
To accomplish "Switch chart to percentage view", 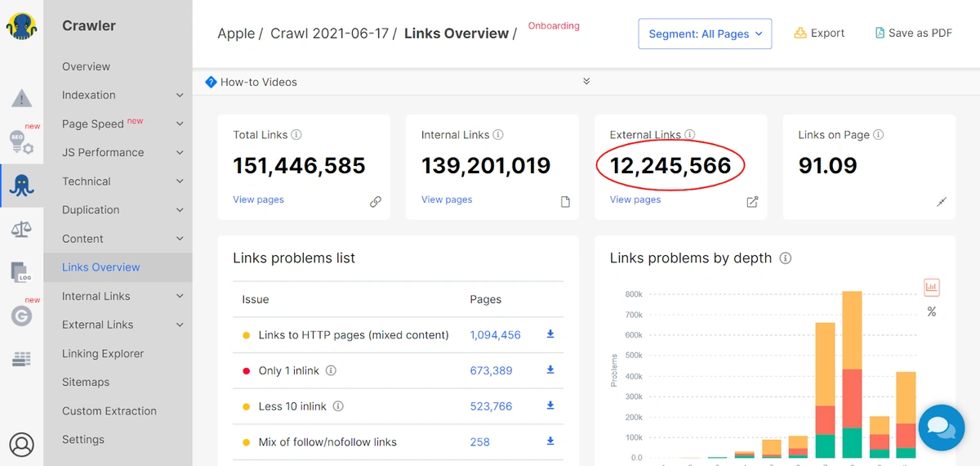I will [x=932, y=312].
